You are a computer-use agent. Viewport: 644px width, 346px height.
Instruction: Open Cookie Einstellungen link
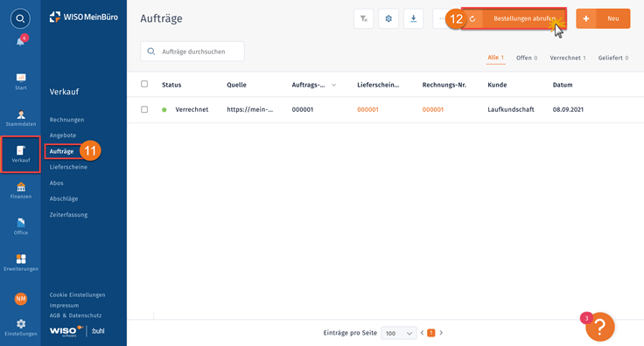pyautogui.click(x=77, y=294)
